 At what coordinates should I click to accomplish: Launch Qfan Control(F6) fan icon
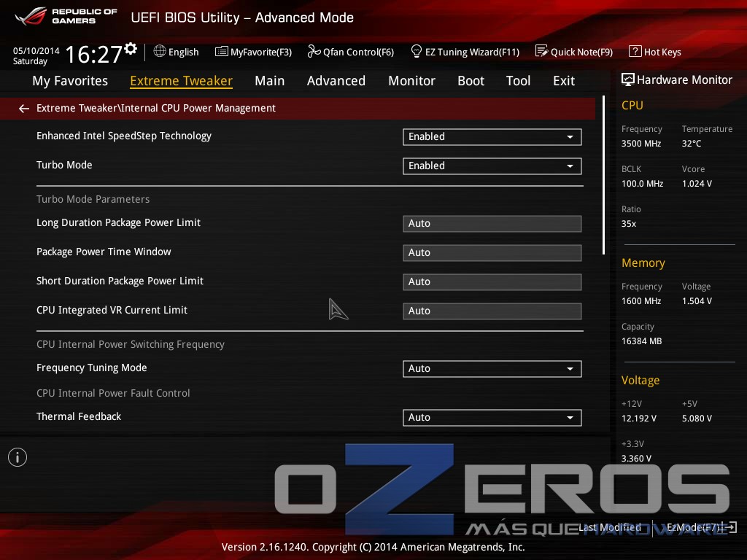coord(314,52)
